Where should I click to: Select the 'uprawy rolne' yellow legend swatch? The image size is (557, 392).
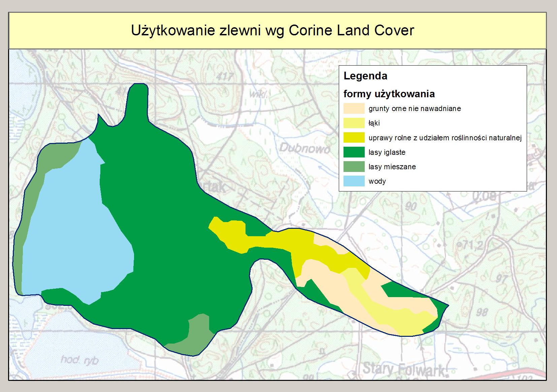pos(354,138)
